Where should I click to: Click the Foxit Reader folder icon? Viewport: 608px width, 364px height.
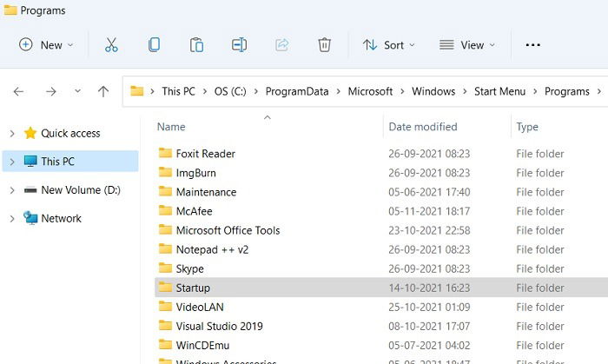(x=165, y=153)
